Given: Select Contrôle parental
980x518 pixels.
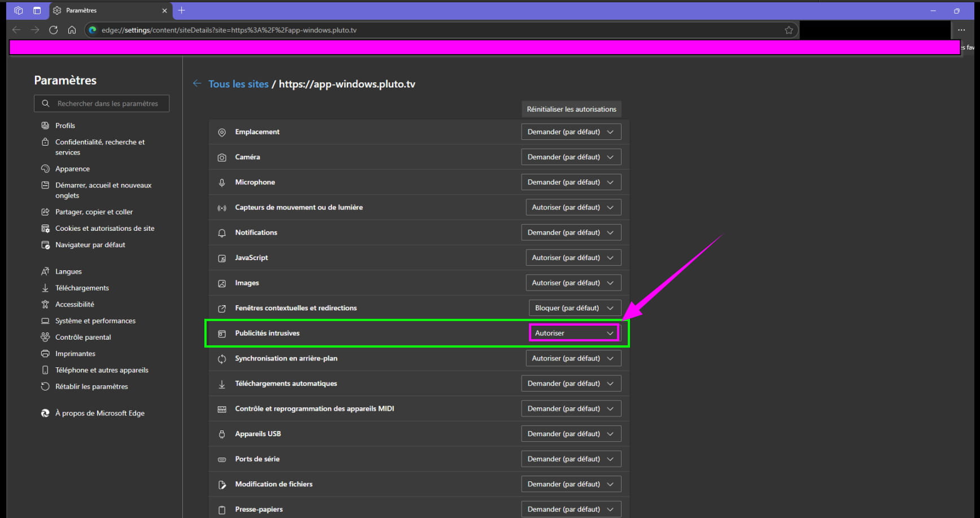Looking at the screenshot, I should click(83, 337).
